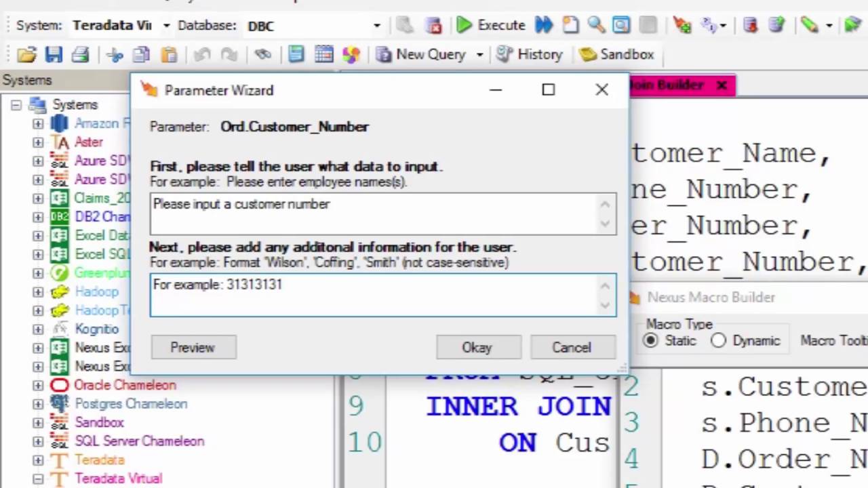Select the Static macro type radio button
This screenshot has width=868, height=488.
651,341
